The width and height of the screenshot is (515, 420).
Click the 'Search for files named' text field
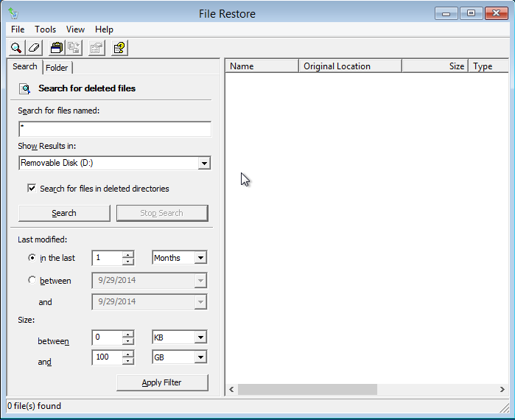[114, 129]
